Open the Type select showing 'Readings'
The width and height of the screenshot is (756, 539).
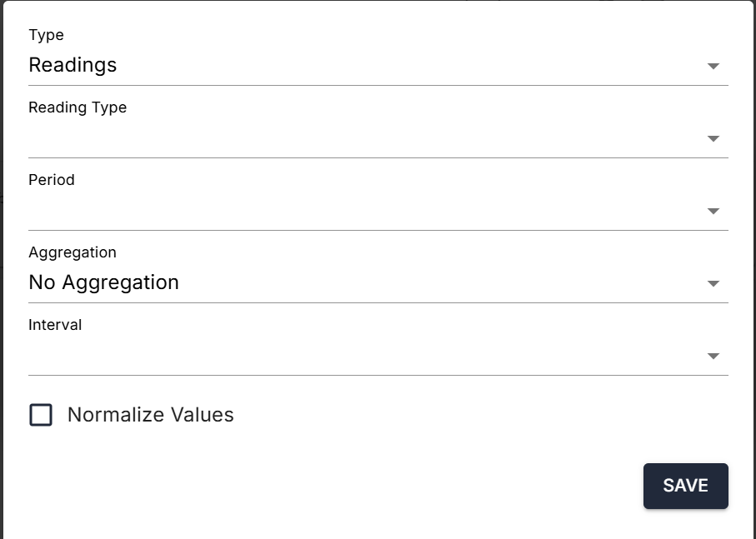(367, 66)
